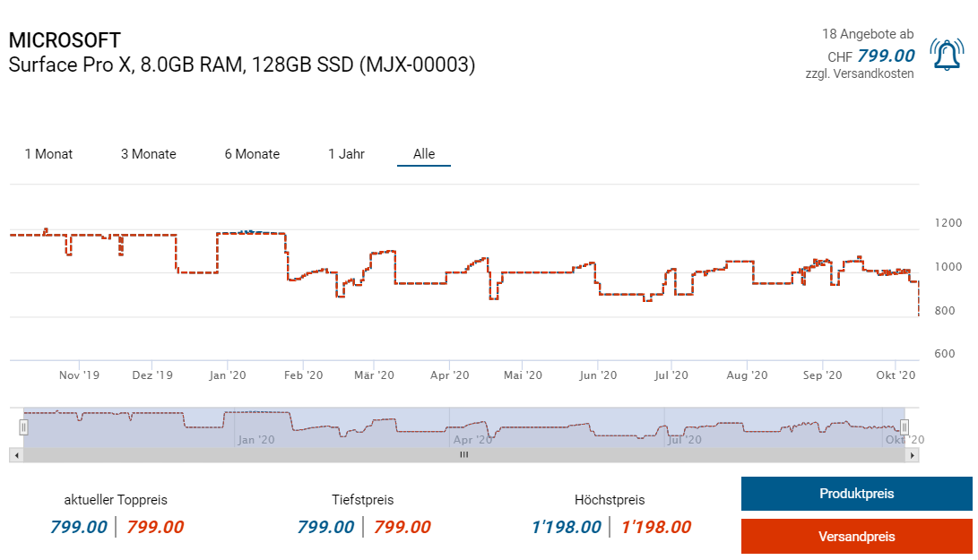This screenshot has height=560, width=978.
Task: Click the scrollbar left arrow
Action: 14,455
